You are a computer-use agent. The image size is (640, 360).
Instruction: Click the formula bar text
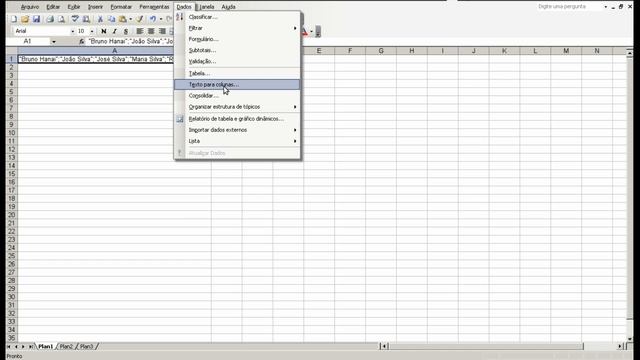[x=131, y=41]
